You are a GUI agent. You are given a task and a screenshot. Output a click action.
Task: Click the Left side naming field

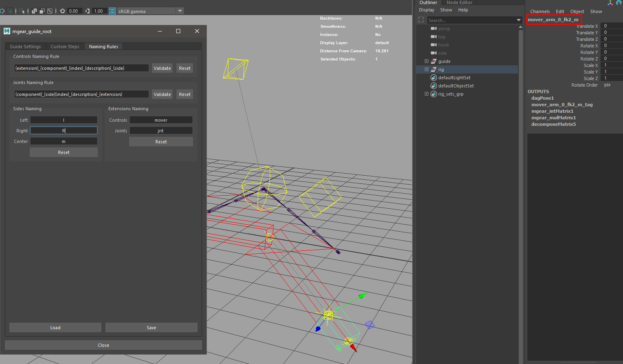click(64, 120)
